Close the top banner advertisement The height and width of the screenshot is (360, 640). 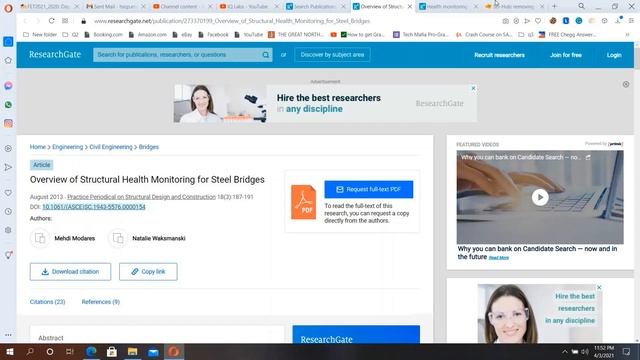pos(473,88)
